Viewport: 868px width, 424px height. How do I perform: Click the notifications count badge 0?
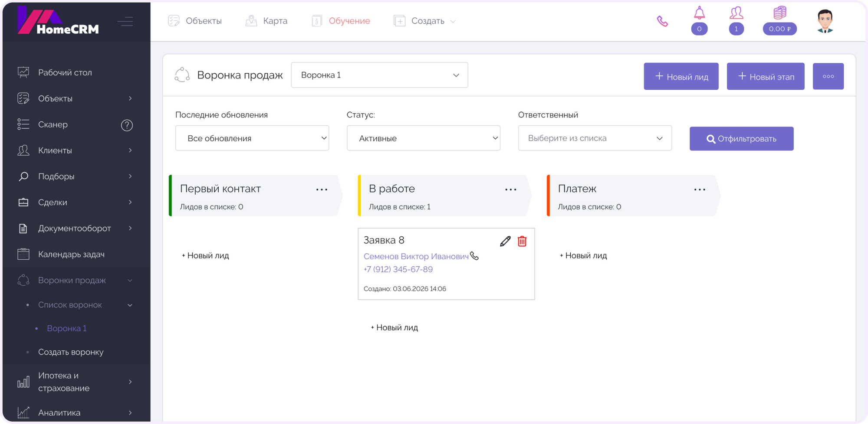(x=699, y=29)
